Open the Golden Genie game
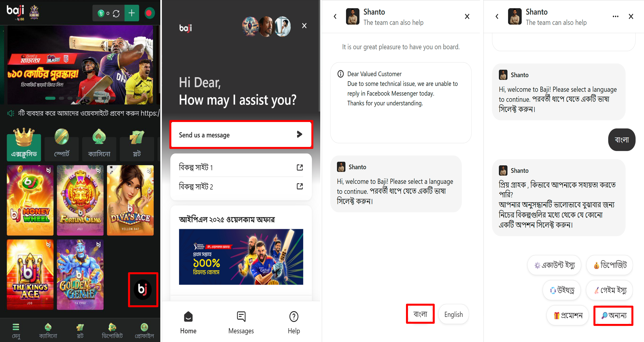 (80, 275)
